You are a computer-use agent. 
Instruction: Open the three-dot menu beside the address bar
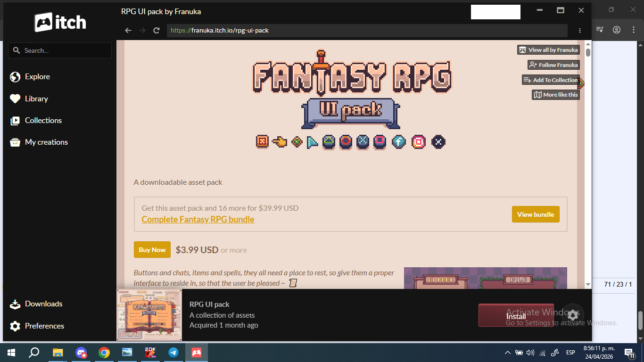580,30
